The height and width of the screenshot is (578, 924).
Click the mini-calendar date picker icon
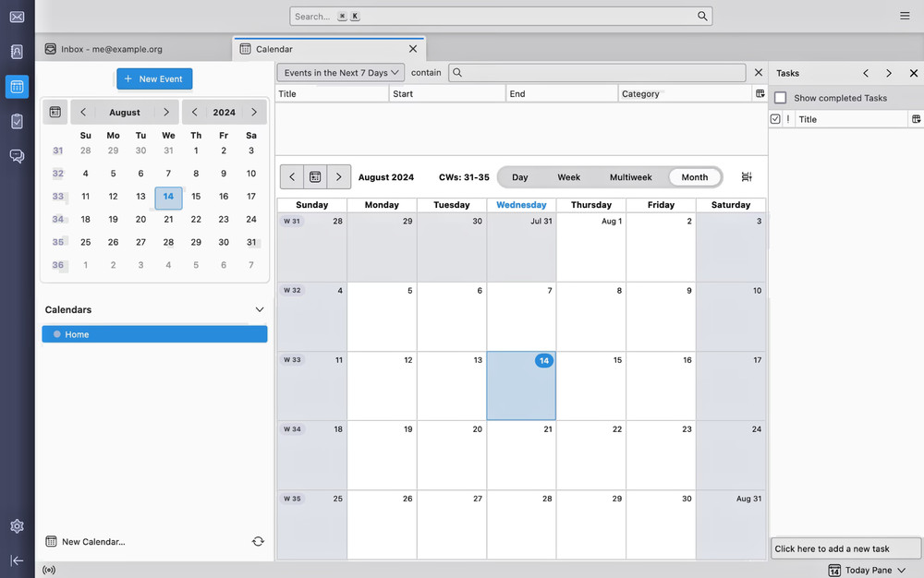coord(55,112)
